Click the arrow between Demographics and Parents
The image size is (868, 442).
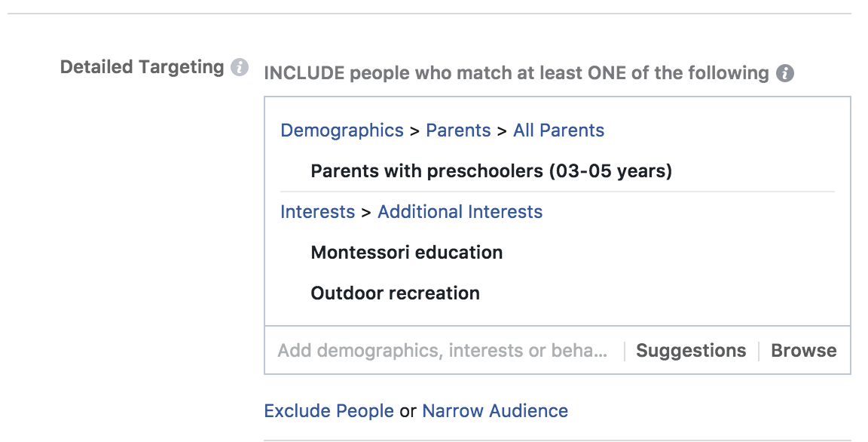coord(414,131)
